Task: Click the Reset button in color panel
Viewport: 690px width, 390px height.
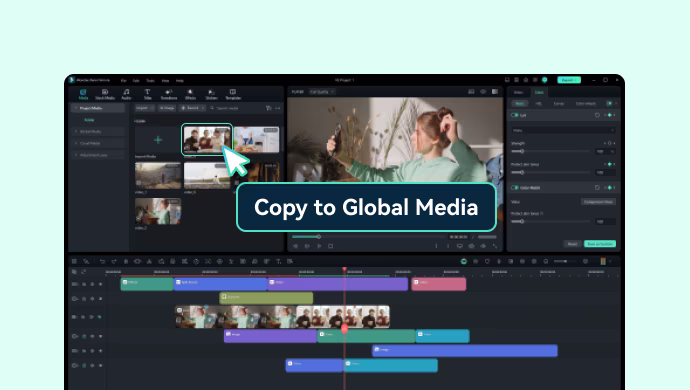Action: [572, 243]
